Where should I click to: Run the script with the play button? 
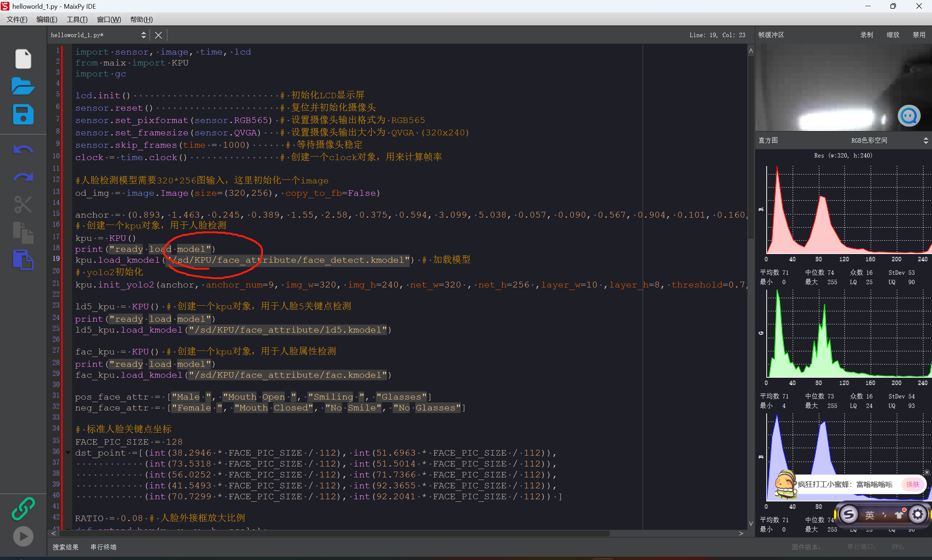pyautogui.click(x=23, y=536)
